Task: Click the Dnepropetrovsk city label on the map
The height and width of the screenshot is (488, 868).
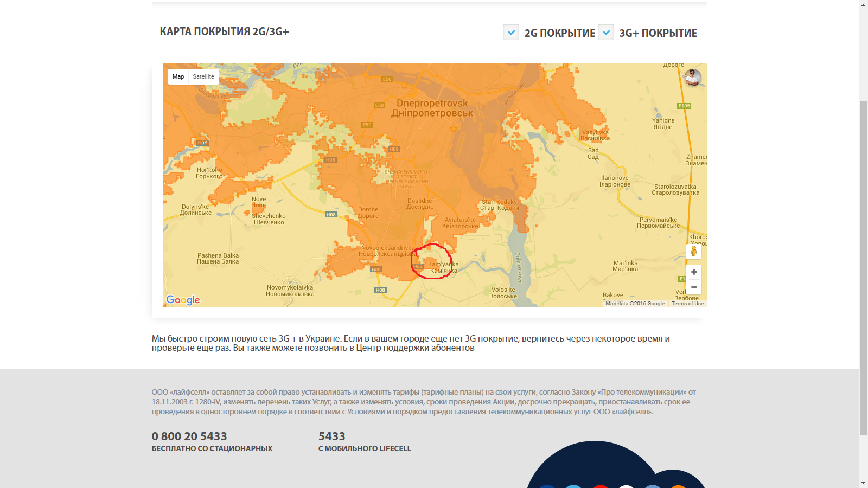Action: pyautogui.click(x=432, y=108)
